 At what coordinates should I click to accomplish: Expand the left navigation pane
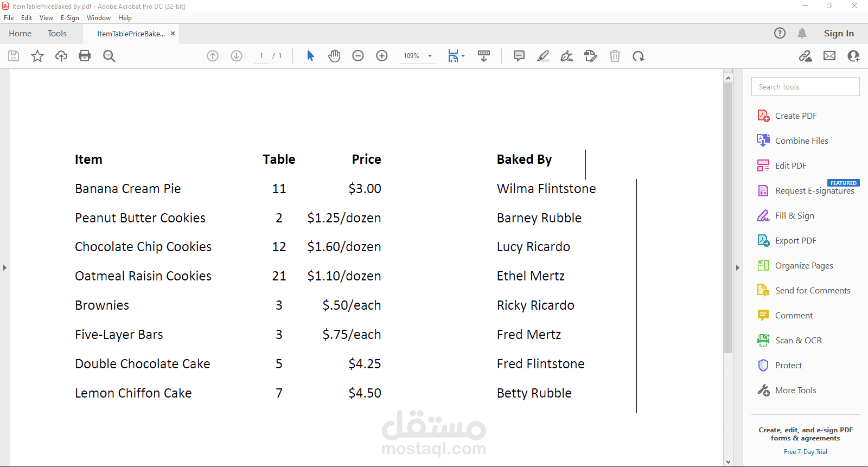(x=4, y=267)
